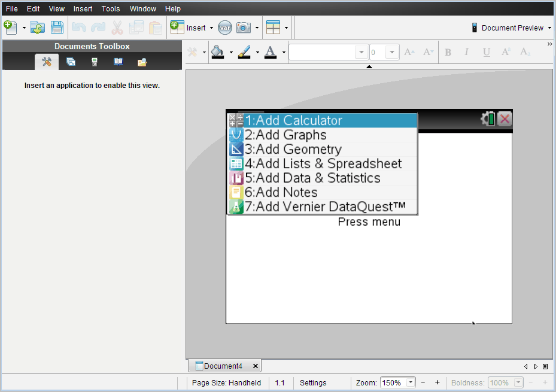Click the zoom in plus button
This screenshot has height=392, width=556.
pos(437,382)
